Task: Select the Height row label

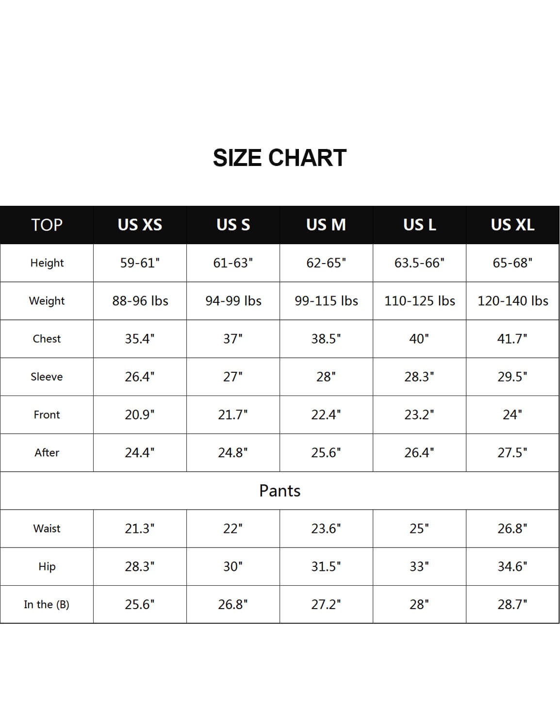Action: (x=47, y=263)
